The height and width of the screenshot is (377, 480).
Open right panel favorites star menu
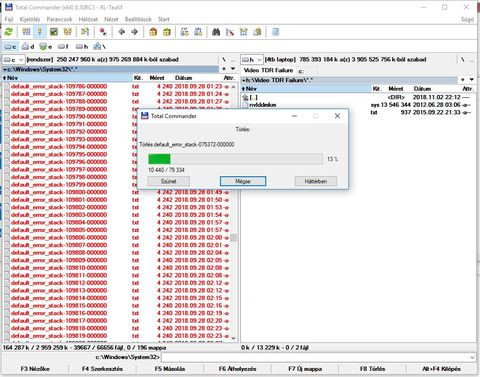point(463,80)
